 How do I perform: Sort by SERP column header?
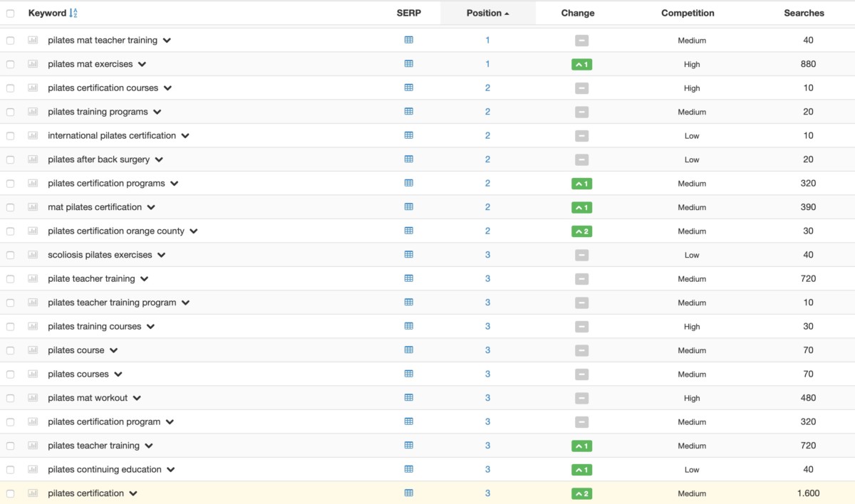(x=409, y=13)
